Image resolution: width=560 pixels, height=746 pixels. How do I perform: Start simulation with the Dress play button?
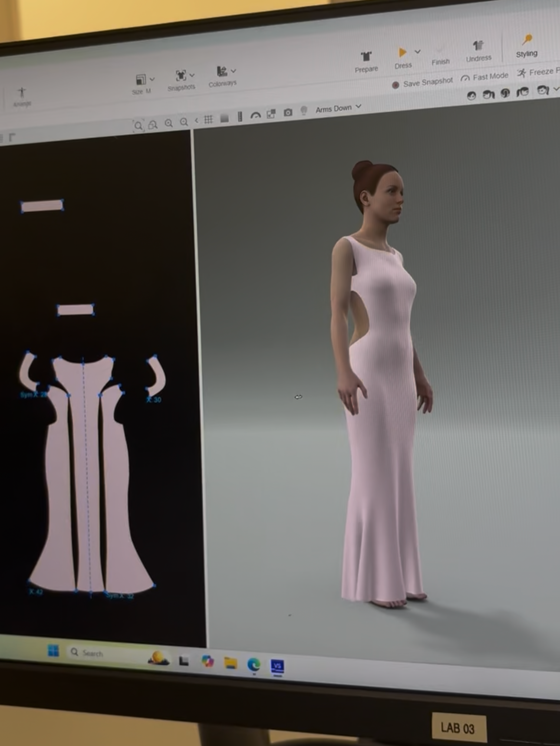[402, 53]
